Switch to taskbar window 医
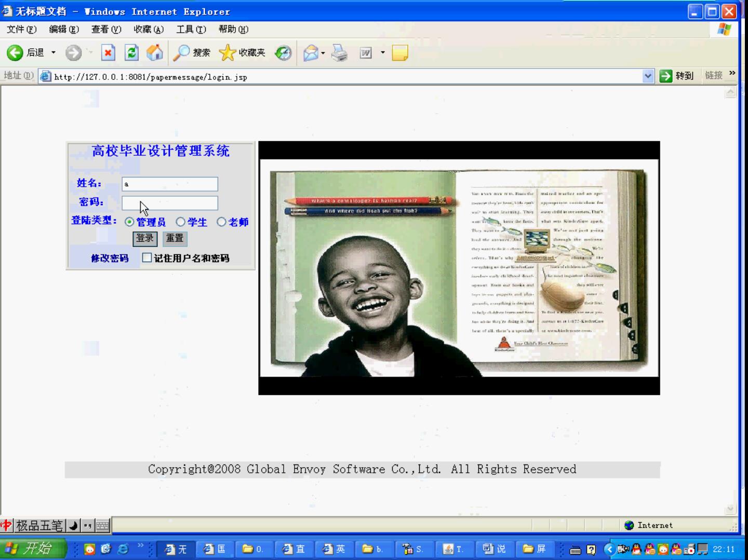748x560 pixels. [215, 549]
